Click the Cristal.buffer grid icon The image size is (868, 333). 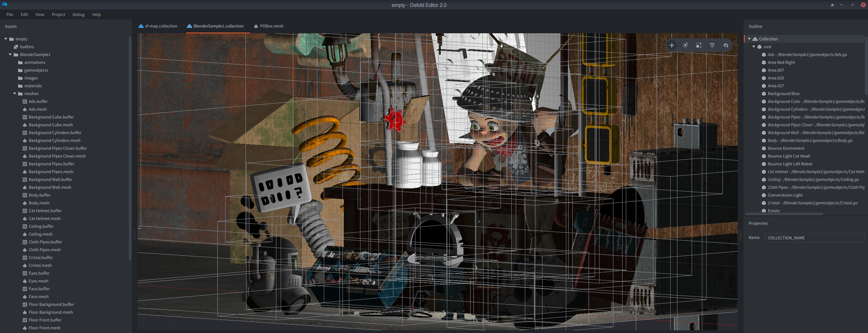(25, 258)
